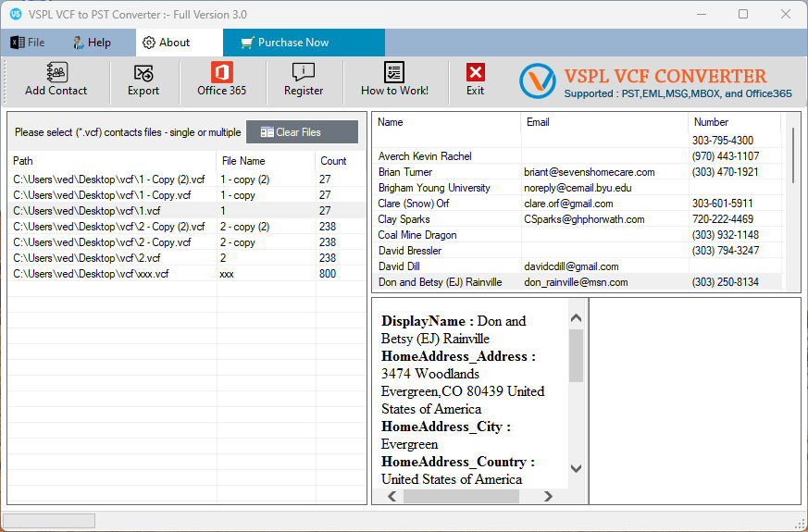Click the Clear Files button

[x=302, y=132]
